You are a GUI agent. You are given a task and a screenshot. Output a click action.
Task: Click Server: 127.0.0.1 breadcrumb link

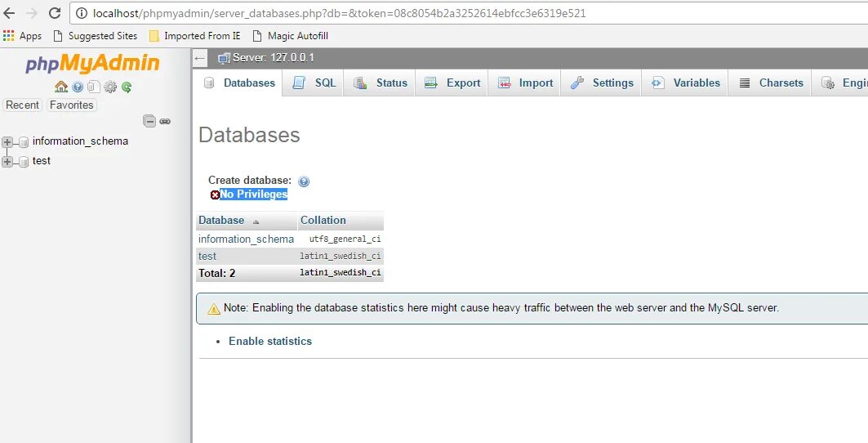point(274,58)
